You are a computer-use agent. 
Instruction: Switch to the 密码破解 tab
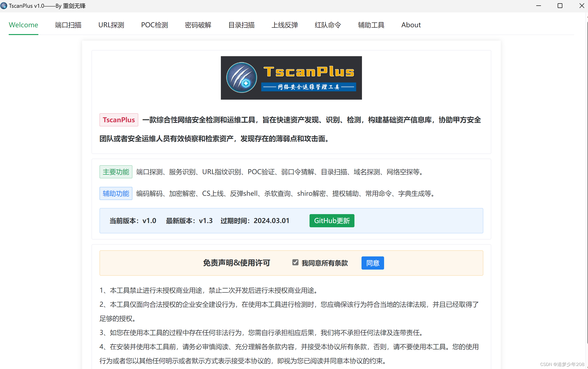pyautogui.click(x=198, y=25)
